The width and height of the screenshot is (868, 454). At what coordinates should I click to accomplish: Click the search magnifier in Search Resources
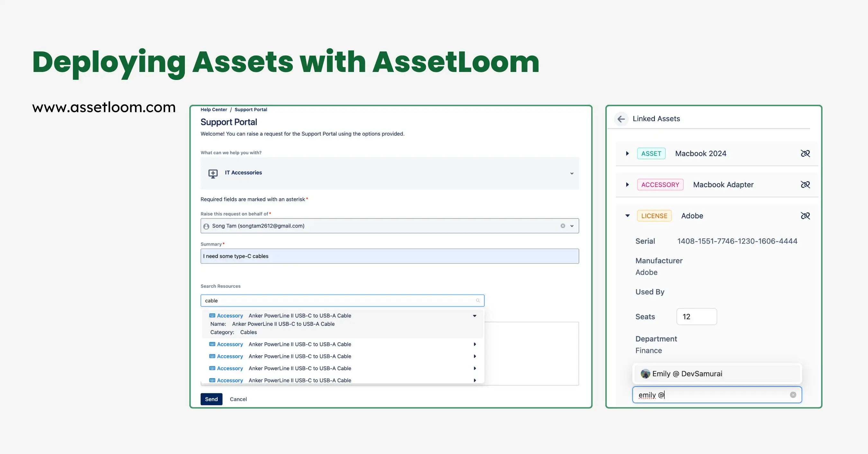(477, 300)
